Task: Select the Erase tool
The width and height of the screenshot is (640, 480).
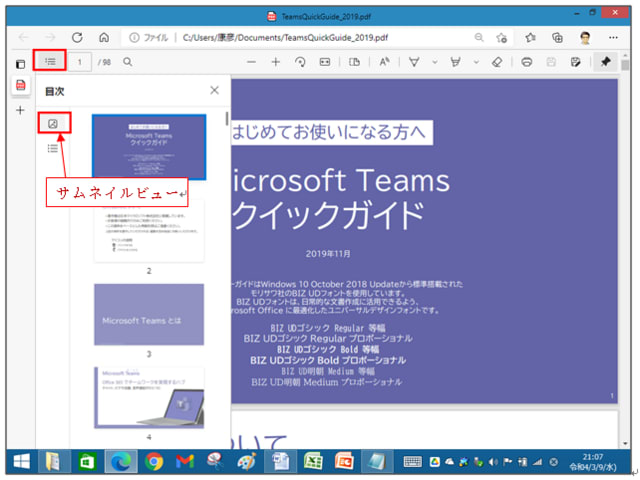Action: (497, 62)
